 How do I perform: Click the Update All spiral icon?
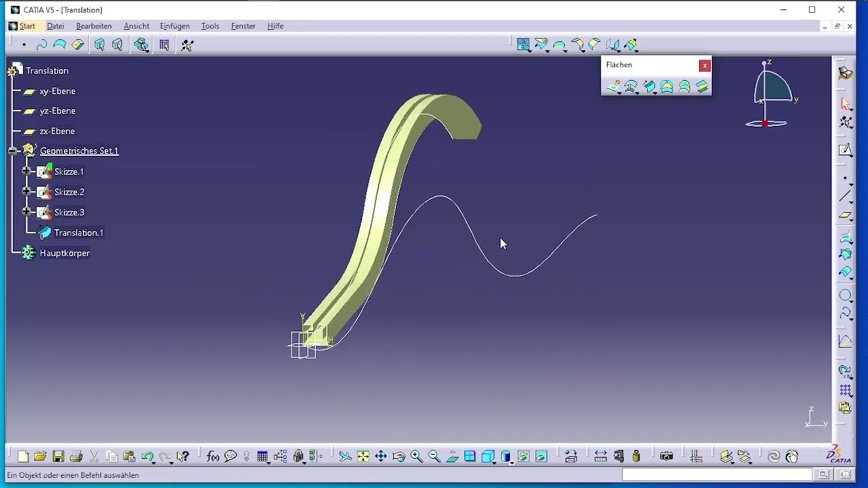774,457
